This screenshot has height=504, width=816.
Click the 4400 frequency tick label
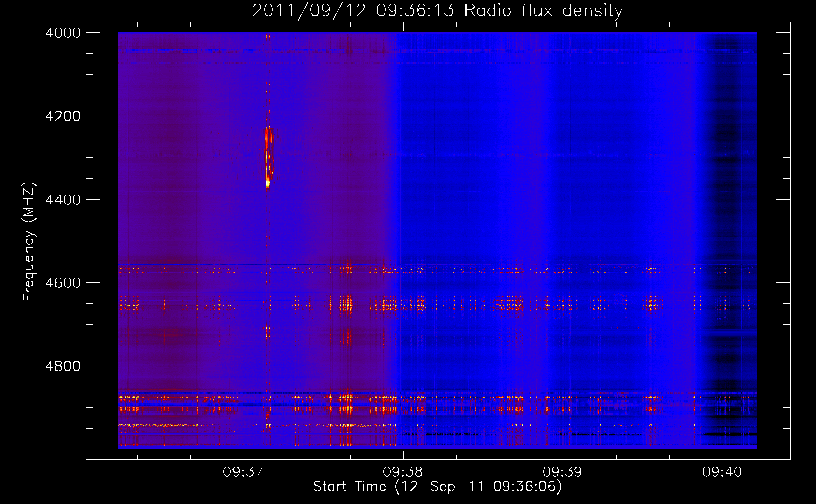tap(63, 200)
